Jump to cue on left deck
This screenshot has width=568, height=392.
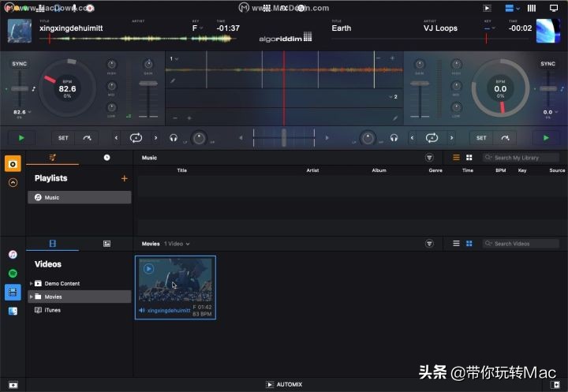tap(87, 138)
